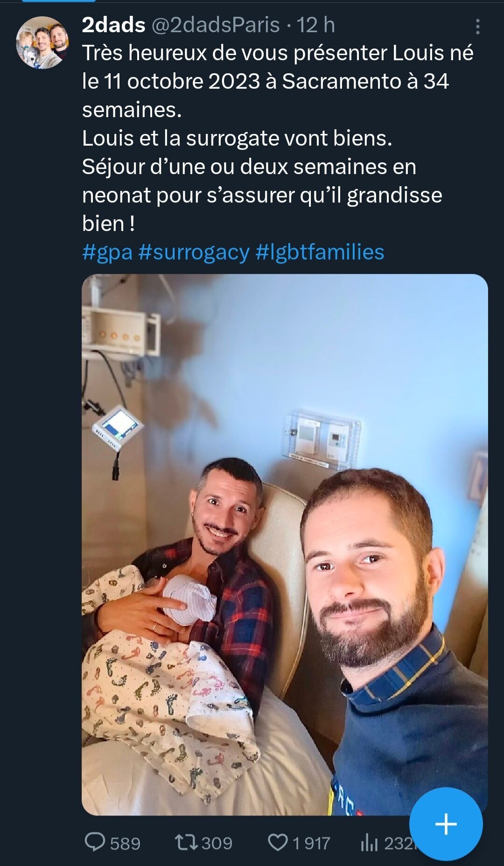Click the retweet arrows icon
The width and height of the screenshot is (504, 866).
pos(186,842)
